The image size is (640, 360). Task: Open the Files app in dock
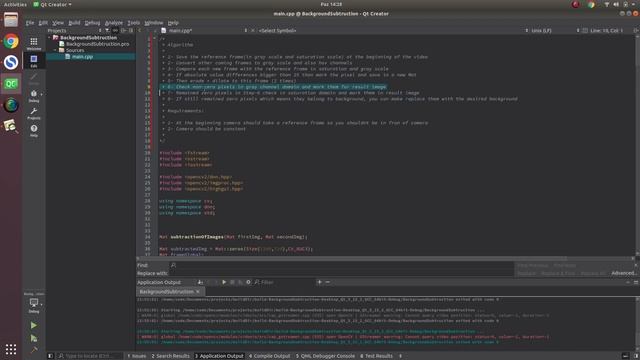pyautogui.click(x=11, y=20)
